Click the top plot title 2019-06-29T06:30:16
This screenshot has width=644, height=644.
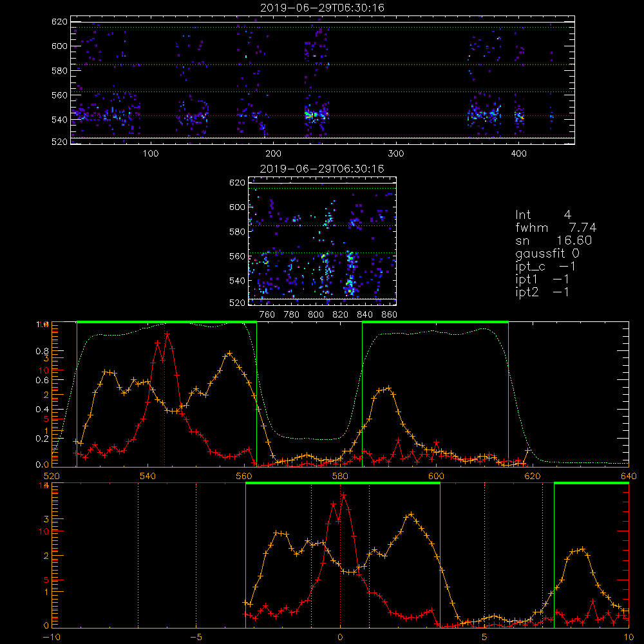322,8
